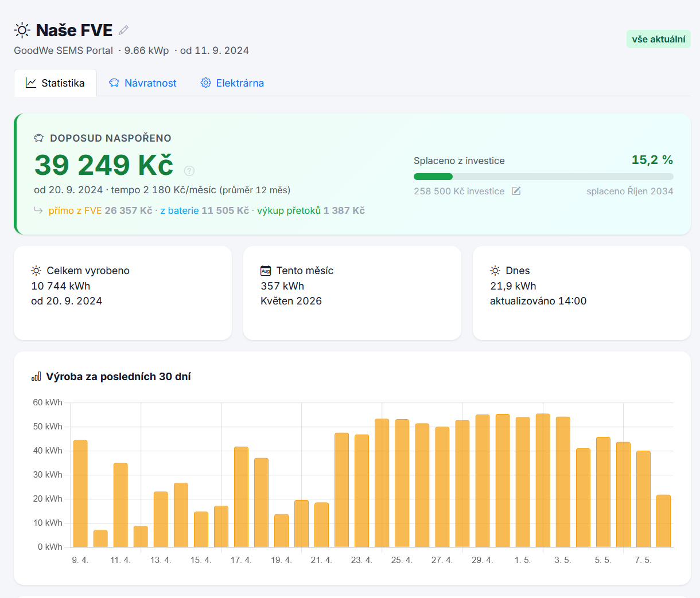Click the 21,9 kWh today value
700x598 pixels.
tap(513, 286)
